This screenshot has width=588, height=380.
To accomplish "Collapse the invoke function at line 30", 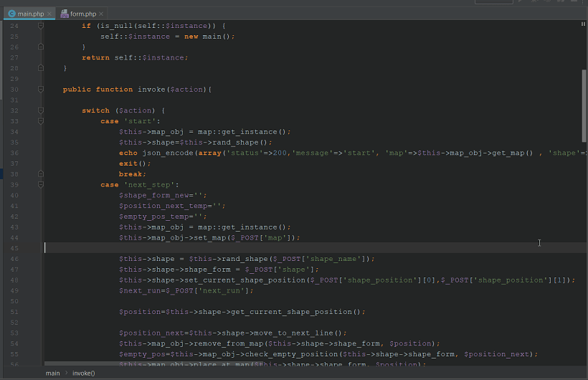I will coord(41,90).
